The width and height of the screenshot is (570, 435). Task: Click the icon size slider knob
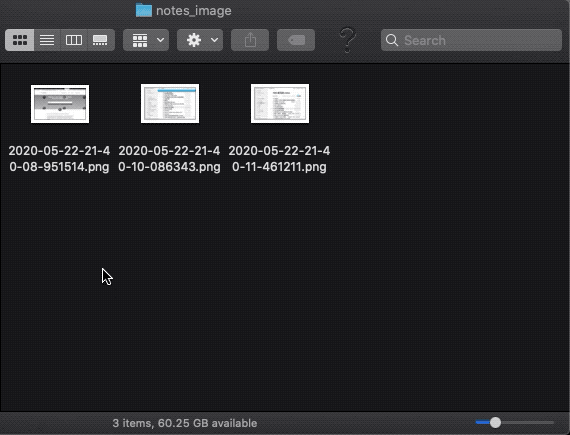(495, 422)
